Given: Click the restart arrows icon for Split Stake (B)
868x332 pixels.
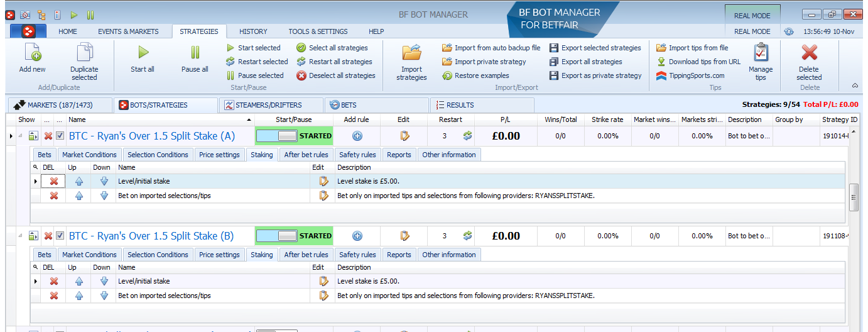Looking at the screenshot, I should pos(467,236).
